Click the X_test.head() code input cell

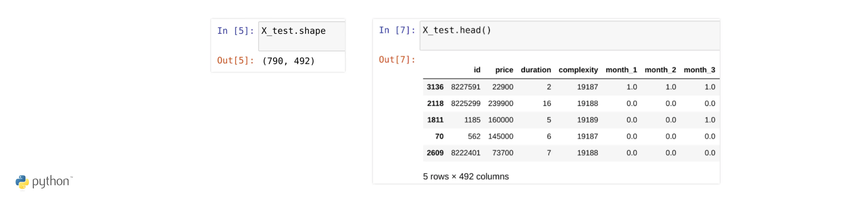[x=570, y=36]
